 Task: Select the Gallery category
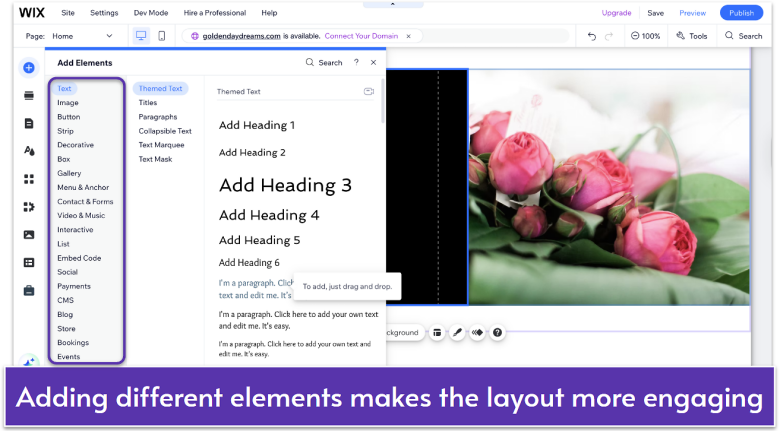69,173
